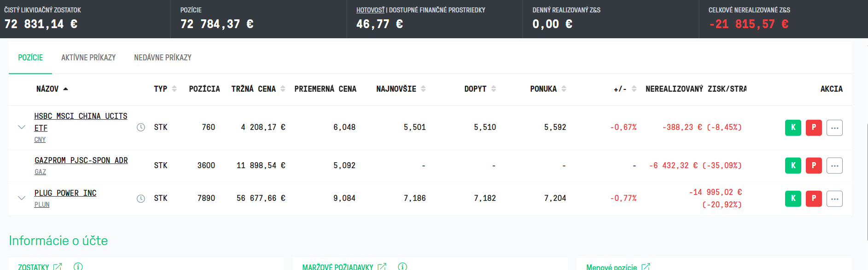Open Plug Power Inc link
The height and width of the screenshot is (270, 868).
[65, 193]
